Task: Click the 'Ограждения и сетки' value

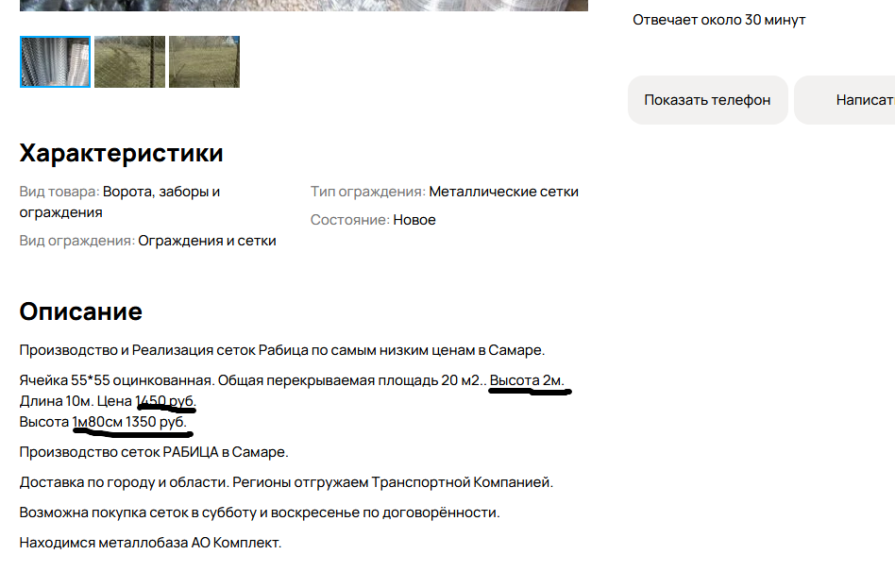Action: (207, 241)
